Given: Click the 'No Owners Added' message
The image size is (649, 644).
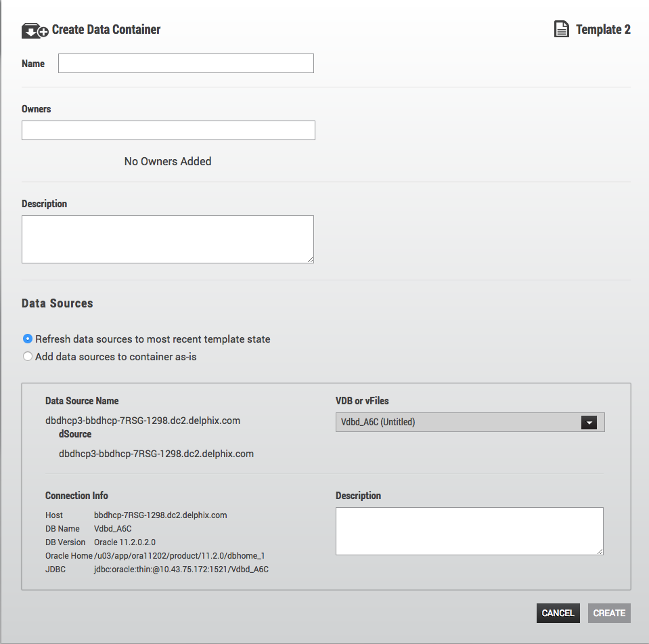Looking at the screenshot, I should pos(168,161).
